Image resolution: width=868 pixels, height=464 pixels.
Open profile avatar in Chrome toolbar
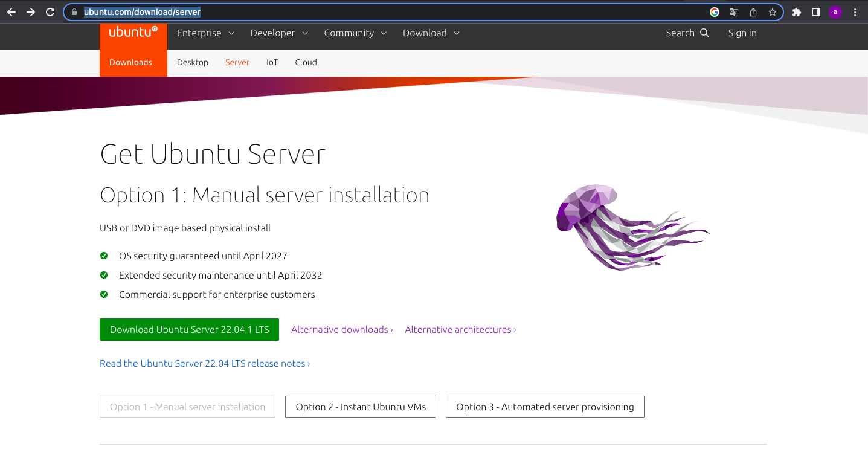(x=835, y=12)
